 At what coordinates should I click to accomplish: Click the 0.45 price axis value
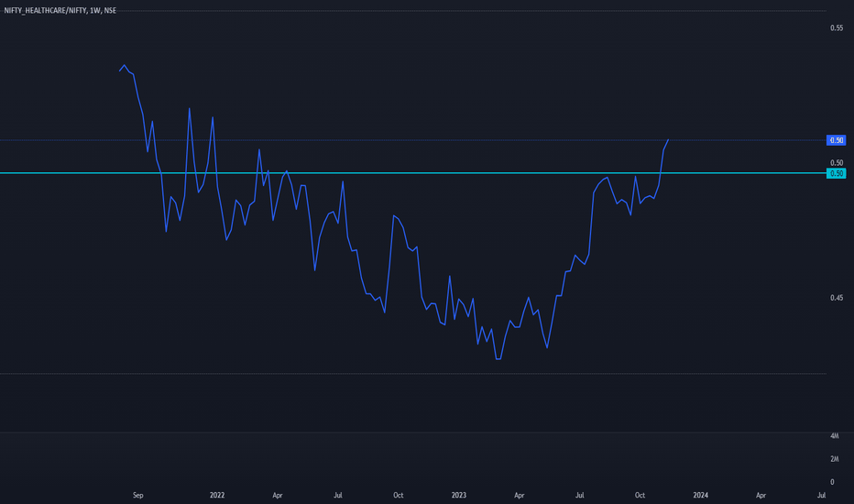[837, 298]
